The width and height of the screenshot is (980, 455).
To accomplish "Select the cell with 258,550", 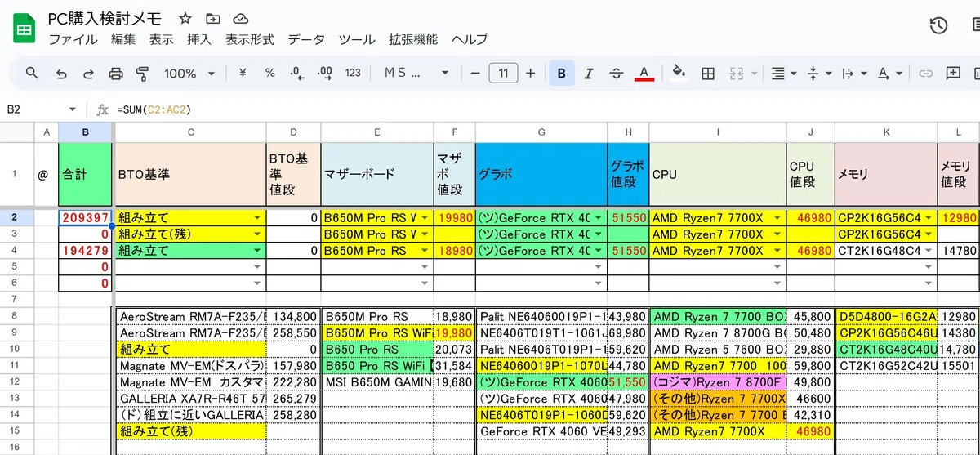I will click(293, 333).
